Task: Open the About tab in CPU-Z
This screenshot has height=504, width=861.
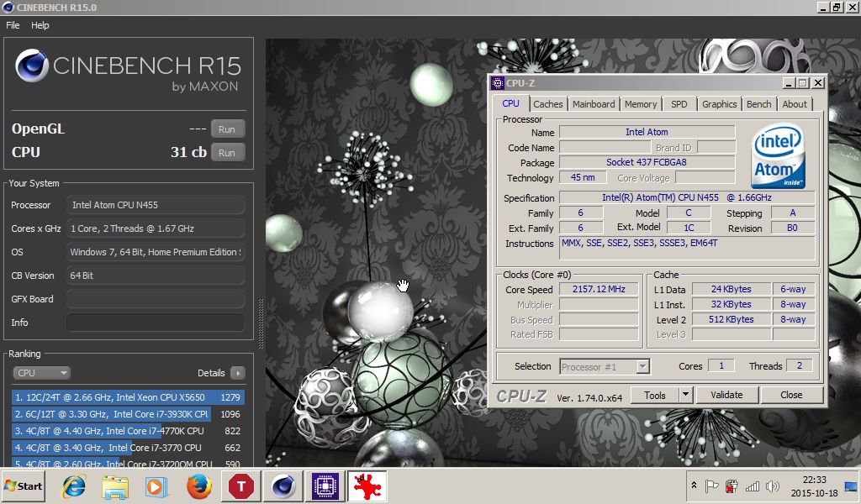Action: click(x=795, y=104)
